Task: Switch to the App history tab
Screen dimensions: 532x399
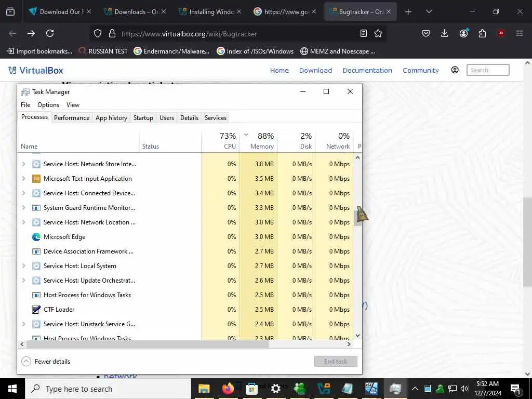Action: coord(111,118)
